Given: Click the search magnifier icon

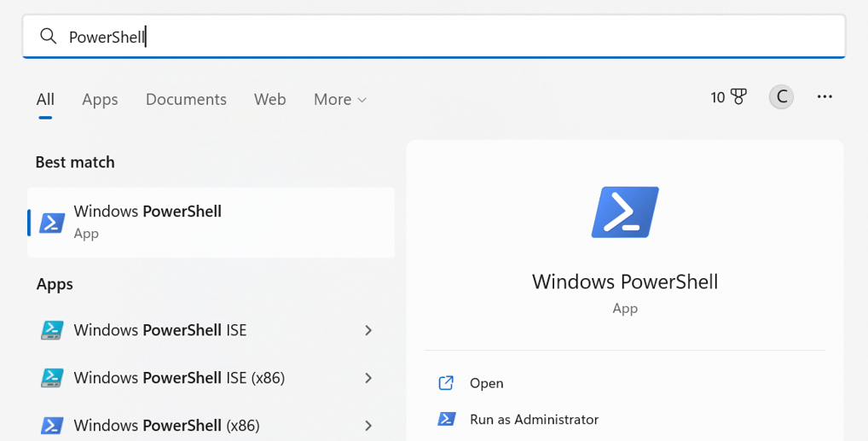Looking at the screenshot, I should 49,36.
